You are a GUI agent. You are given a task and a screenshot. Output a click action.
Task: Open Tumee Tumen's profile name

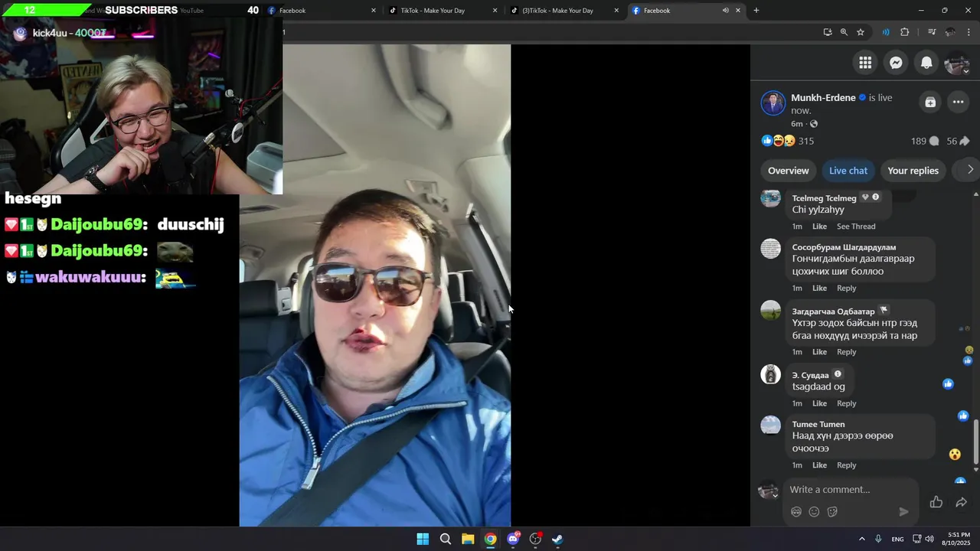pyautogui.click(x=818, y=424)
